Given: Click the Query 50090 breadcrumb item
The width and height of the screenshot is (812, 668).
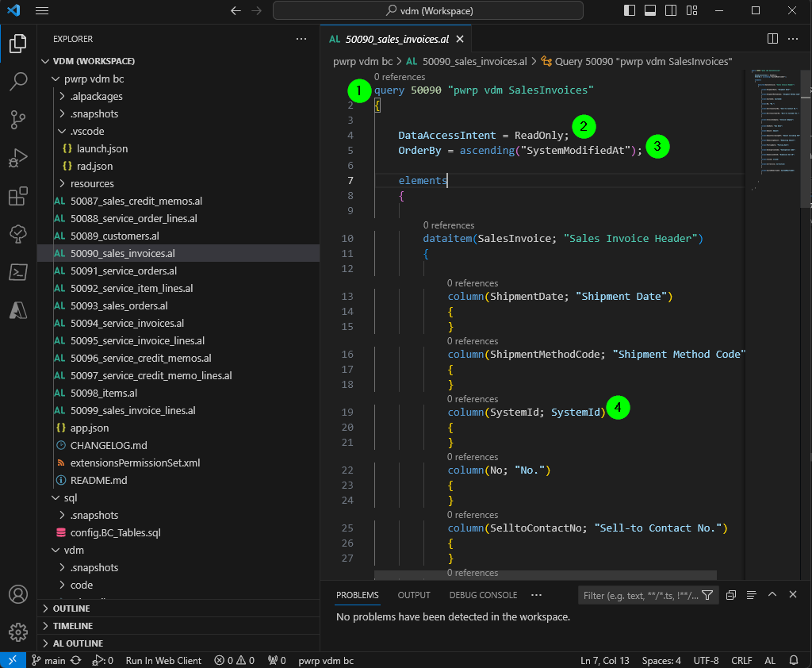Looking at the screenshot, I should point(637,62).
